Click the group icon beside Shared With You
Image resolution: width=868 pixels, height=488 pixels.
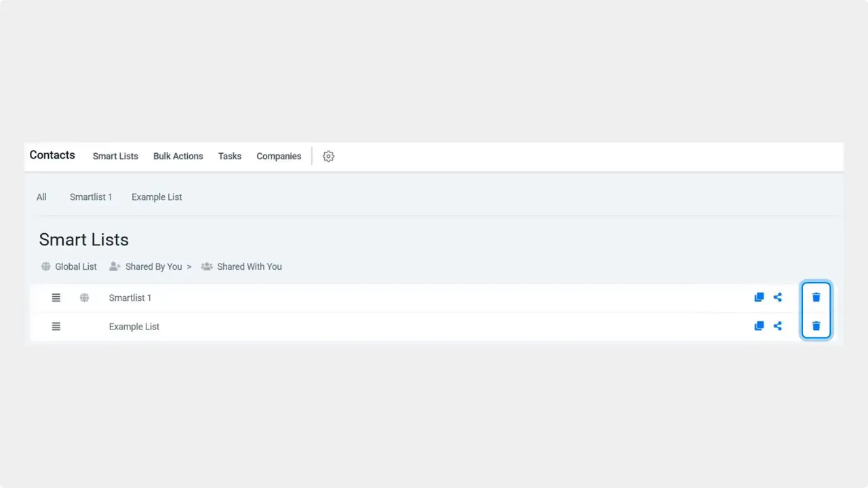(207, 266)
